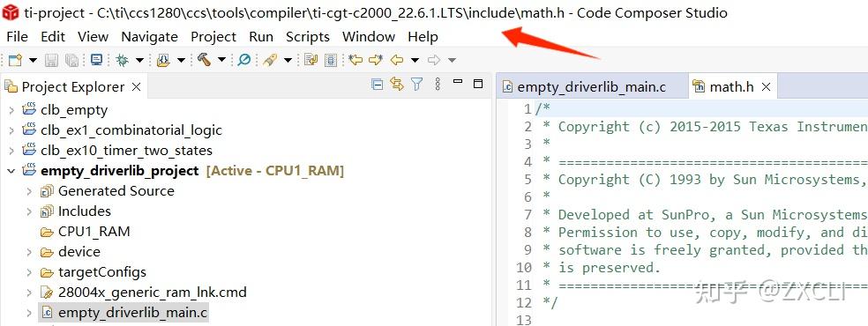The width and height of the screenshot is (868, 326).
Task: Expand the device folder
Action: [x=29, y=253]
